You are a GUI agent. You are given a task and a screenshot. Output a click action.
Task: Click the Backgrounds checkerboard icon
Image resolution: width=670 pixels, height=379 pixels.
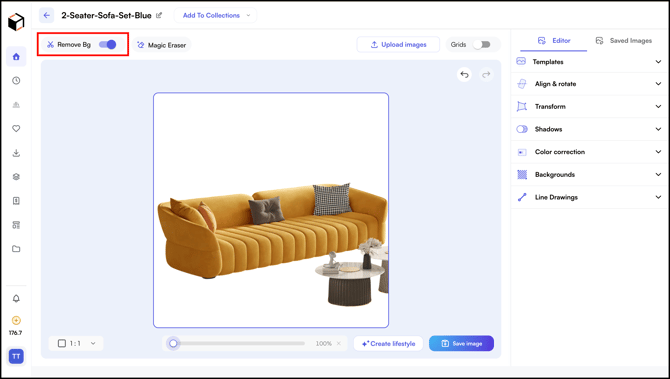(x=522, y=174)
